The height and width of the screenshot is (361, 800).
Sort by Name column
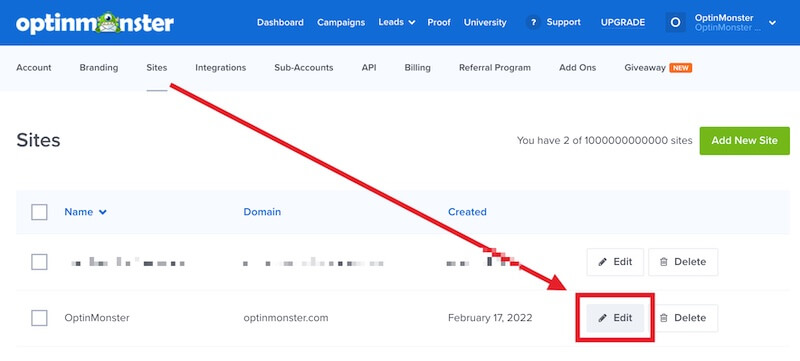(85, 212)
